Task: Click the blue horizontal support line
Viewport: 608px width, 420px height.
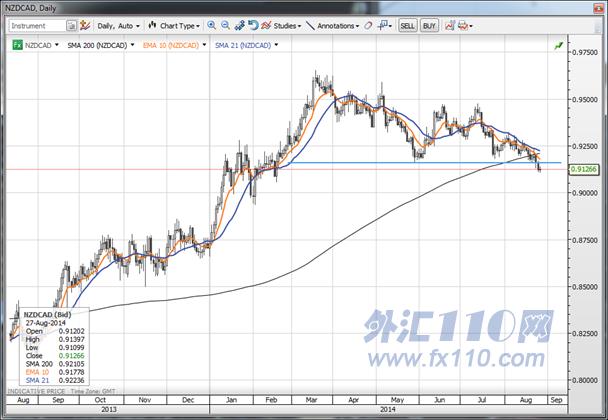Action: click(x=425, y=162)
